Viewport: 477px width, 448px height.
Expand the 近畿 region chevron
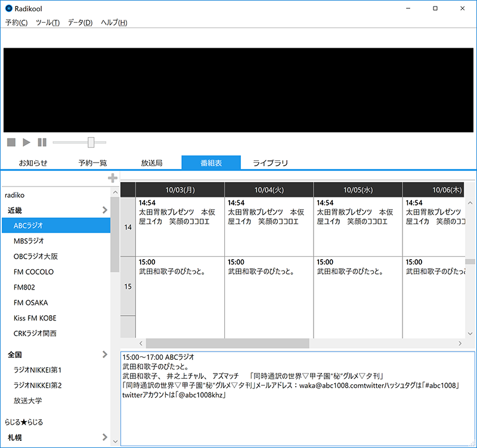pyautogui.click(x=105, y=210)
